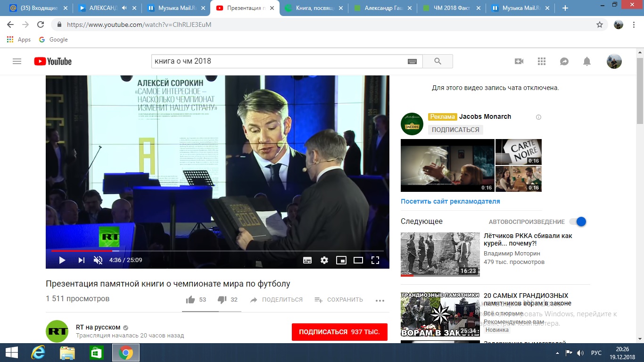Click the magnifier search button

coord(438,61)
